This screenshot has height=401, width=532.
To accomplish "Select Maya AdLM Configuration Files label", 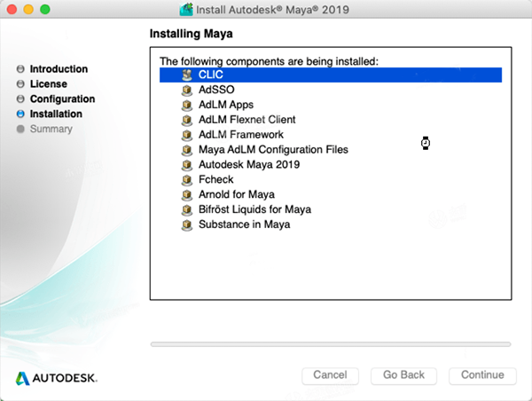I will pos(273,149).
